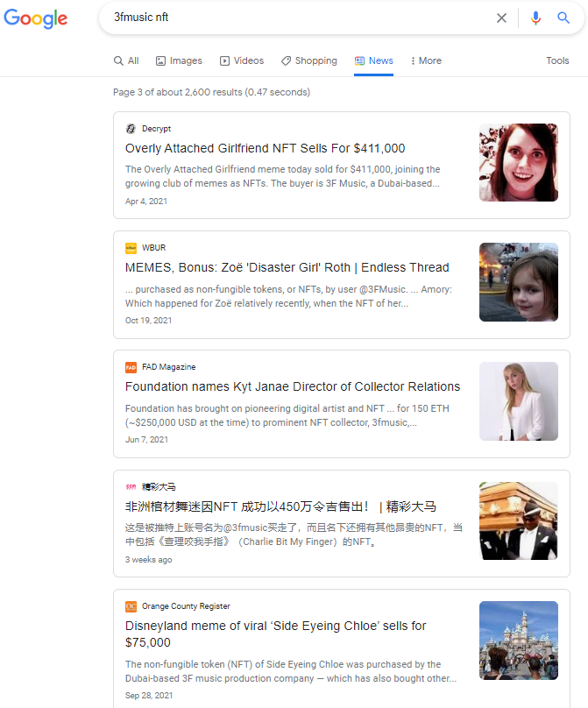The height and width of the screenshot is (708, 588).
Task: Open Overly Attached Girlfriend NFT headline
Action: tap(266, 148)
